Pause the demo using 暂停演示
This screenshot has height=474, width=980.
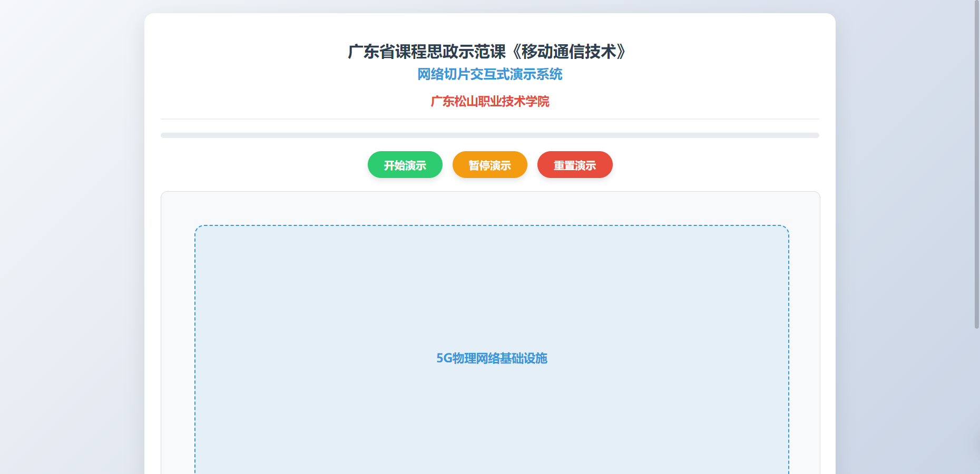coord(489,165)
